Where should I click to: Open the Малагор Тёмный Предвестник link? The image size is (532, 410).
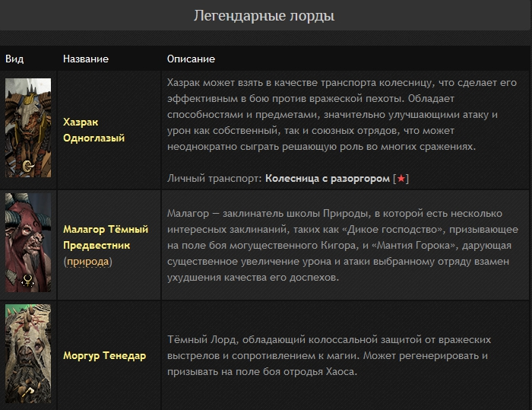pos(106,237)
